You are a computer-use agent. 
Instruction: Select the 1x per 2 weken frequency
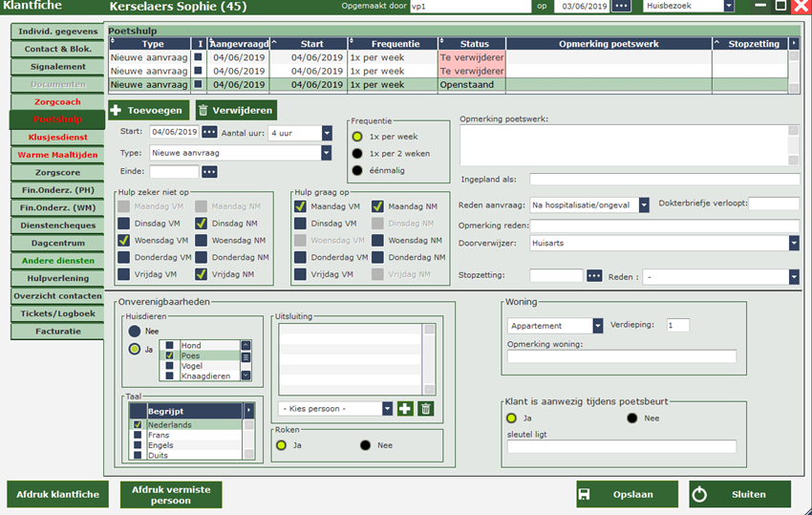coord(357,153)
